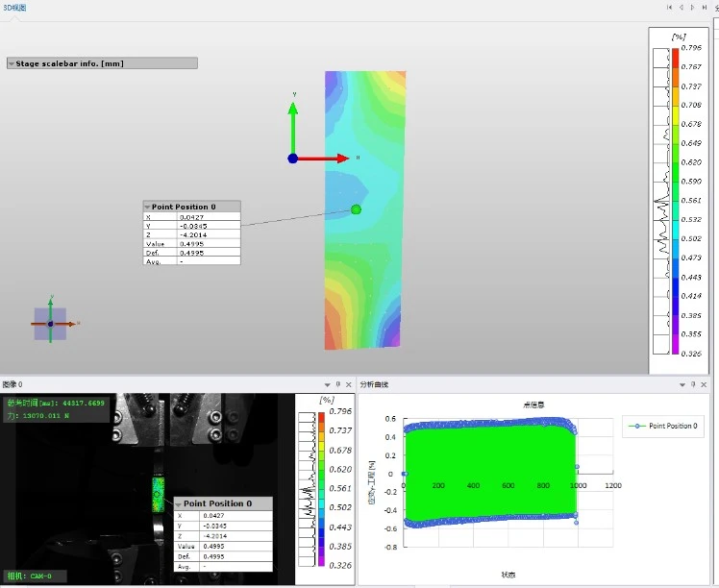The image size is (719, 588).
Task: Jump to first tab with leftmost navigation arrow
Action: click(669, 8)
